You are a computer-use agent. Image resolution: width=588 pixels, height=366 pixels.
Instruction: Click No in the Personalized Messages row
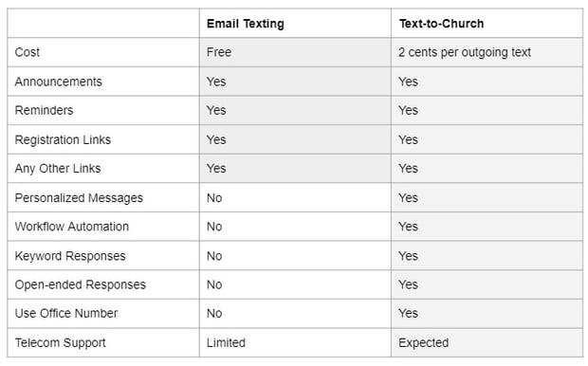click(x=214, y=197)
